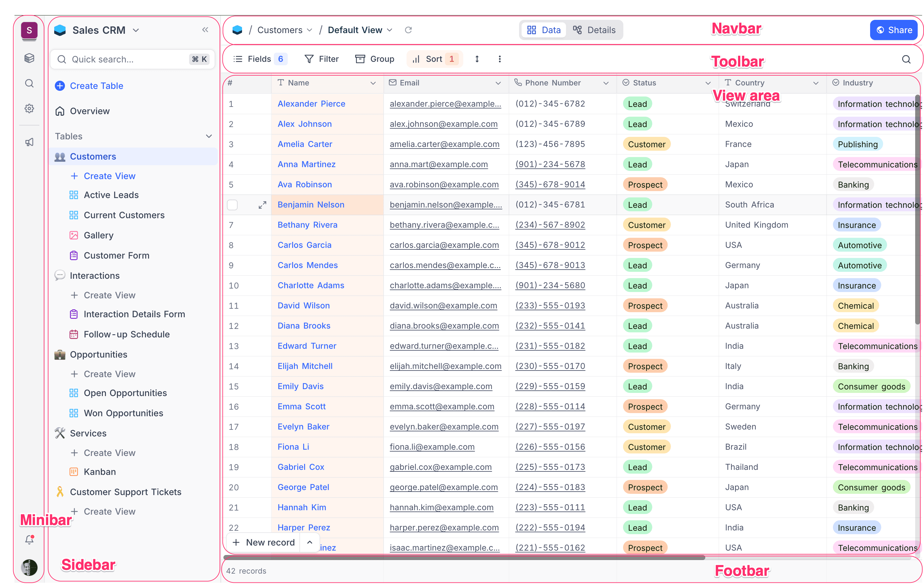This screenshot has width=924, height=584.
Task: Check the Benjamin Nelson row checkbox
Action: pyautogui.click(x=232, y=205)
